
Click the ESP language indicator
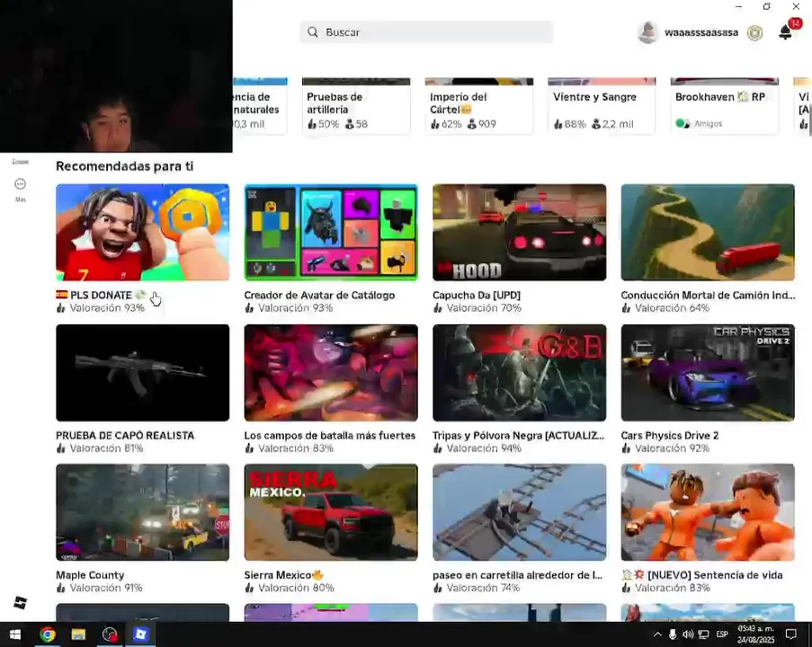coord(722,634)
